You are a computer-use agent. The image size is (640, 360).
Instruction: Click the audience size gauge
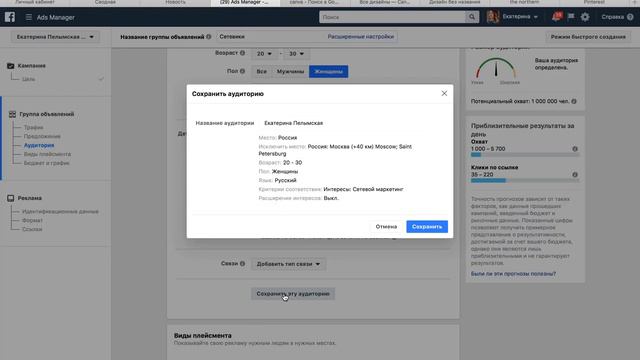[x=496, y=68]
